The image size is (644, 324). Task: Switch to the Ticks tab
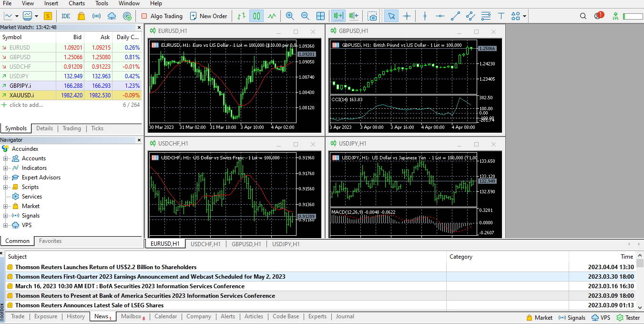(x=97, y=128)
